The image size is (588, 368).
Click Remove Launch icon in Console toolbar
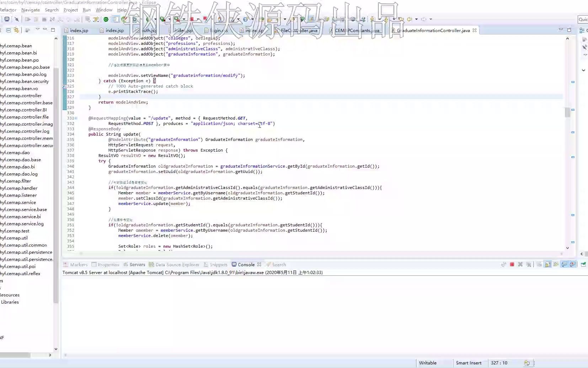coord(520,264)
